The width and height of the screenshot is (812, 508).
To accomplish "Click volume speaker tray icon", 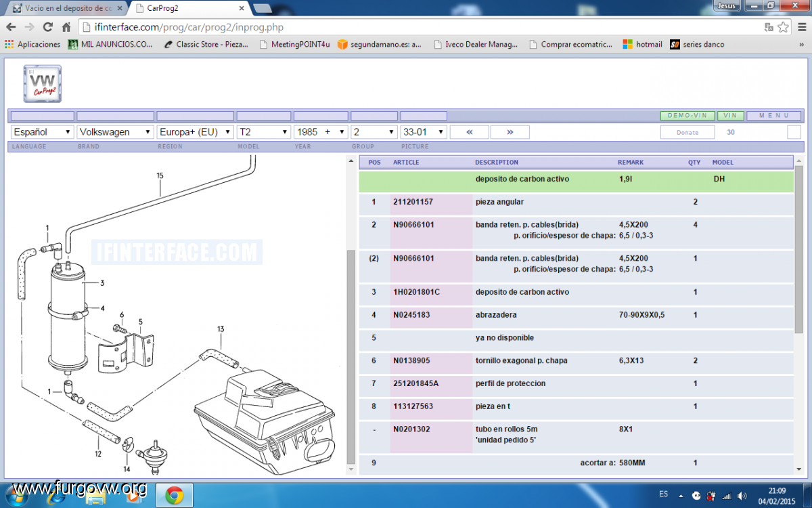I will (x=742, y=496).
